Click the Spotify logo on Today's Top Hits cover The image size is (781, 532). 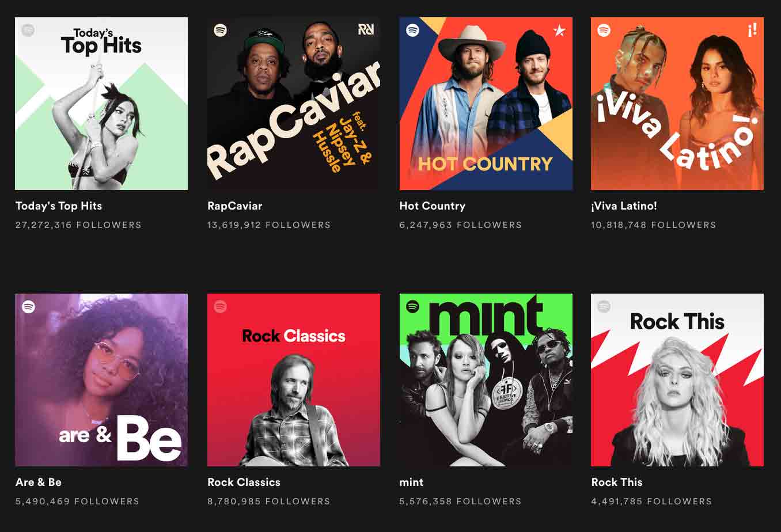tap(28, 30)
